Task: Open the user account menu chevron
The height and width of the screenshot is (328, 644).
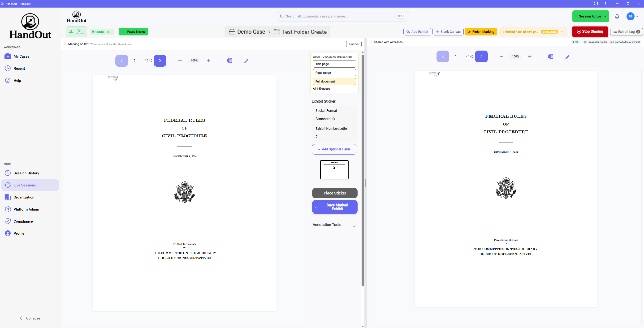Action: pyautogui.click(x=637, y=16)
